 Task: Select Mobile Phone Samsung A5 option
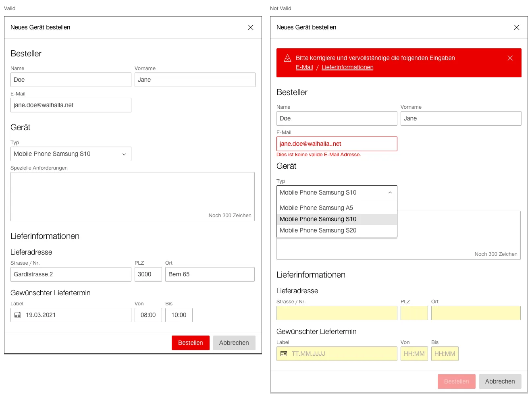(316, 208)
